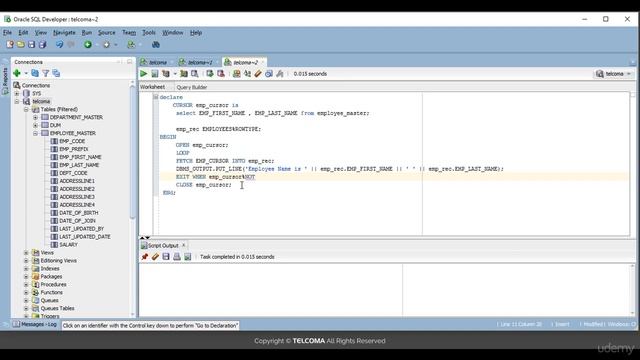Screen dimensions: 640x360
Task: Expand the Procedures node
Action: coord(26,284)
